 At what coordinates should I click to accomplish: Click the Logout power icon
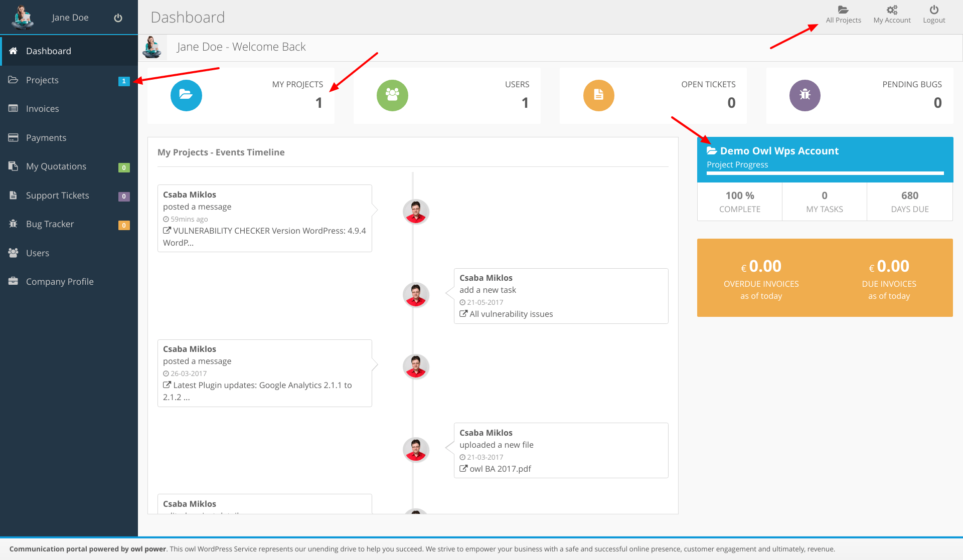tap(933, 10)
